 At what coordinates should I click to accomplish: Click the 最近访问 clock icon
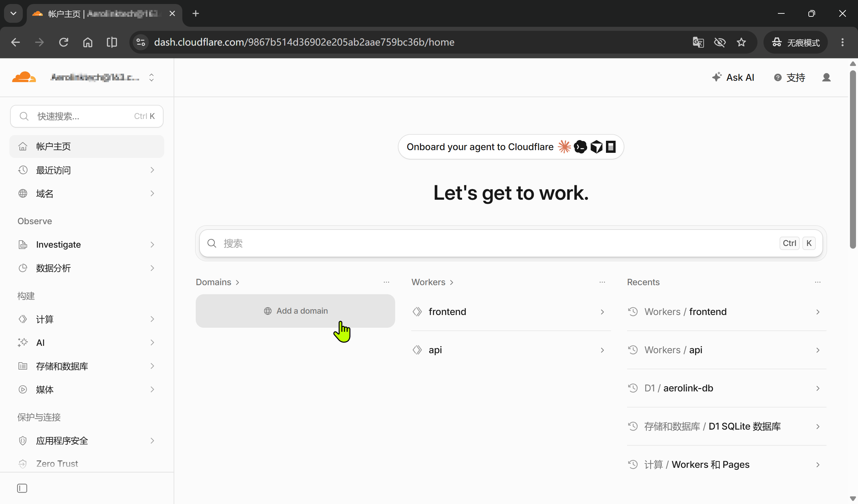23,170
